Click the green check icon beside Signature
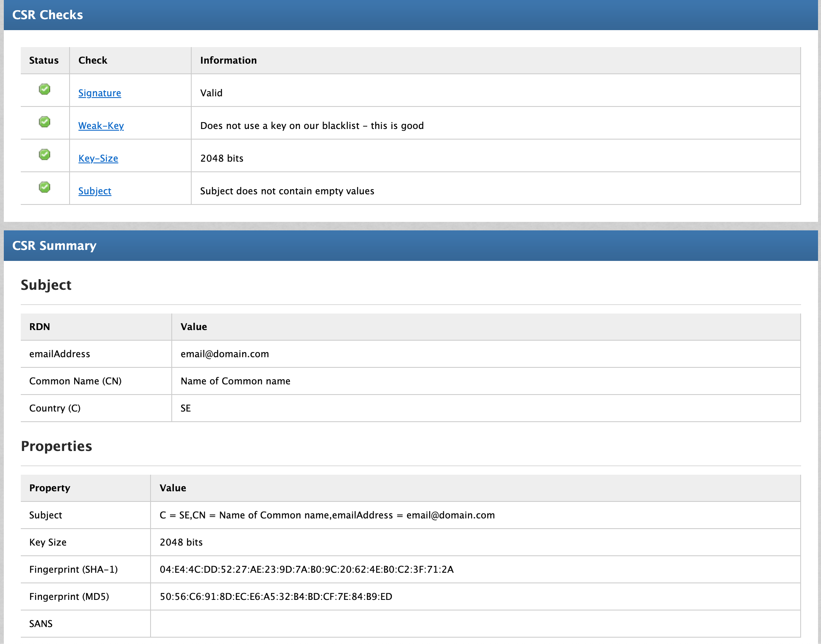This screenshot has height=644, width=821. pyautogui.click(x=45, y=89)
